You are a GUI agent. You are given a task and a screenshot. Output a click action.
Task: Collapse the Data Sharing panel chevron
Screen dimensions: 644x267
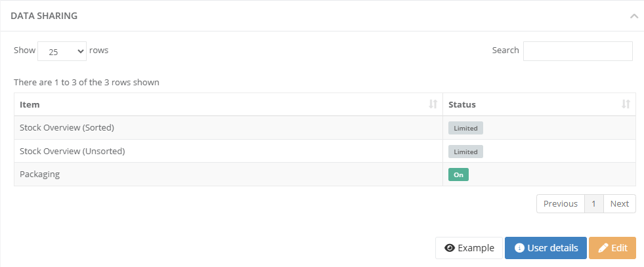(x=633, y=16)
